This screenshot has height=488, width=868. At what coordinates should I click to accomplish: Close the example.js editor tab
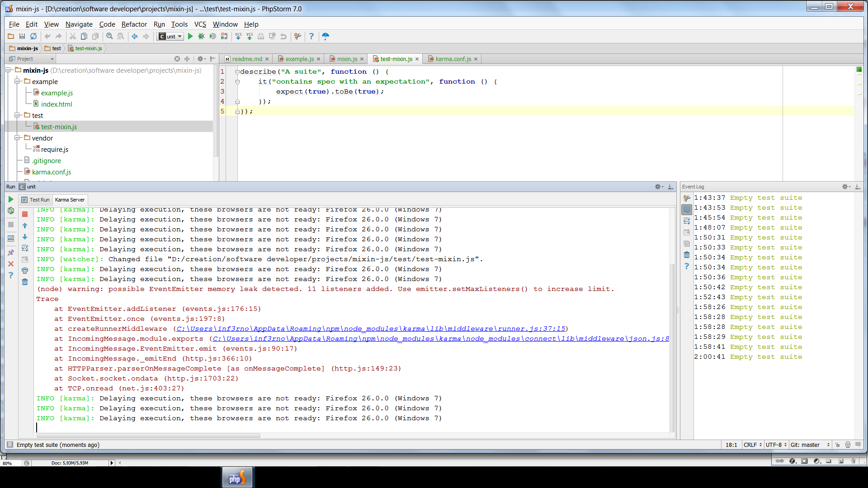point(319,59)
